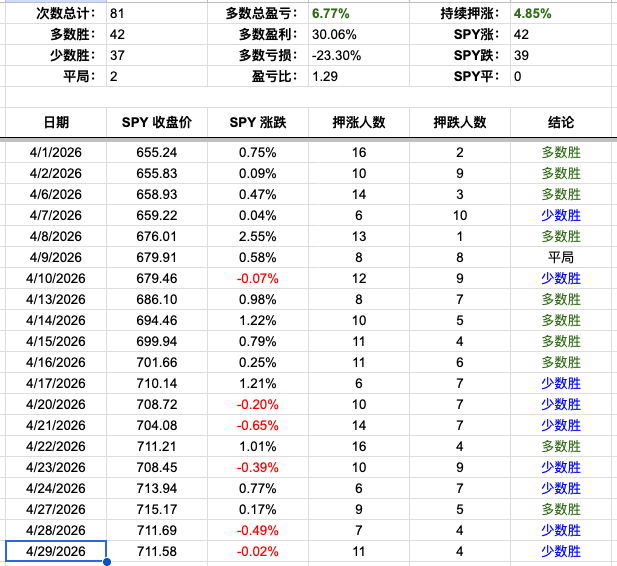Image resolution: width=617 pixels, height=566 pixels.
Task: Select the closing price 699.94
Action: click(157, 341)
